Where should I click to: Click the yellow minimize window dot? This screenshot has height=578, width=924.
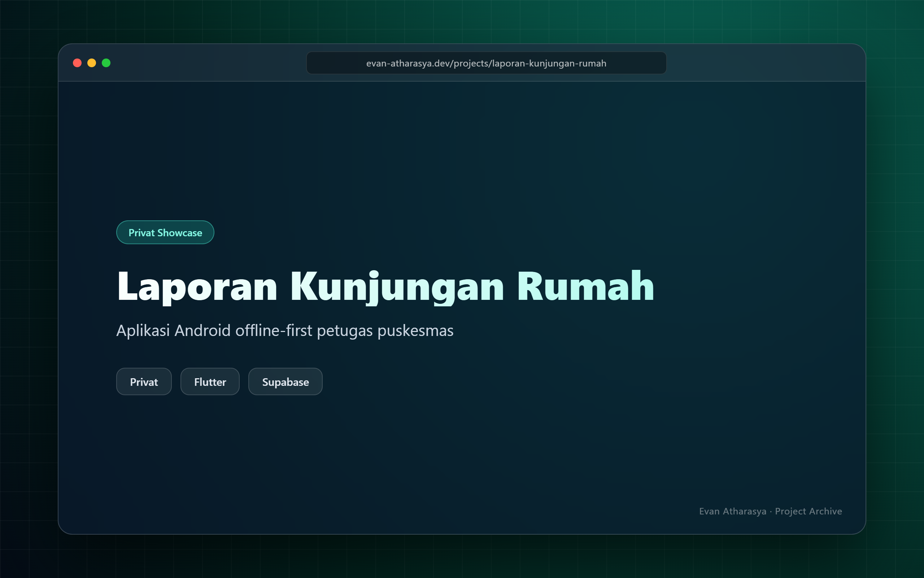[x=92, y=63]
